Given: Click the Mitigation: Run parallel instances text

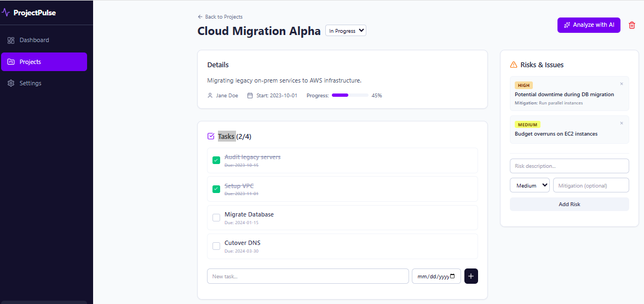Looking at the screenshot, I should [549, 103].
